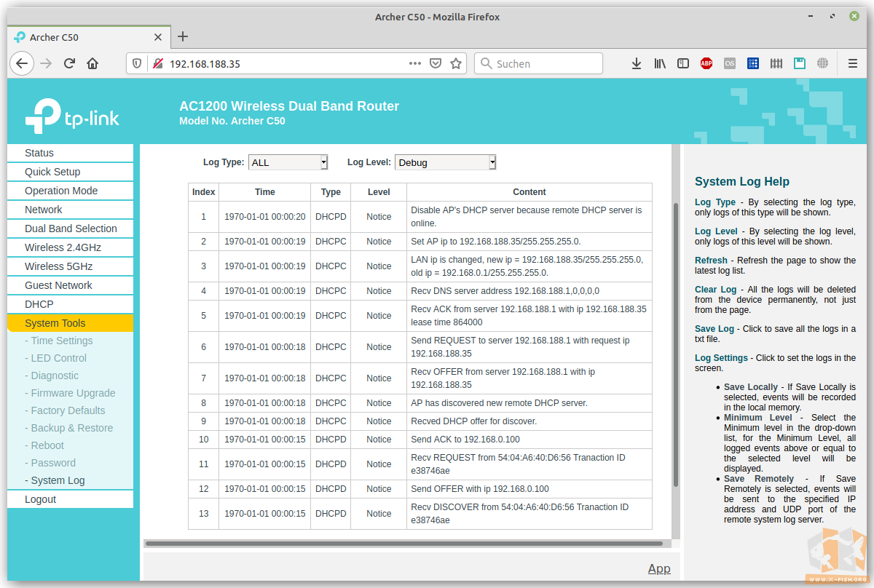Click the gray extension icon beside ABP
874x588 pixels.
730,63
